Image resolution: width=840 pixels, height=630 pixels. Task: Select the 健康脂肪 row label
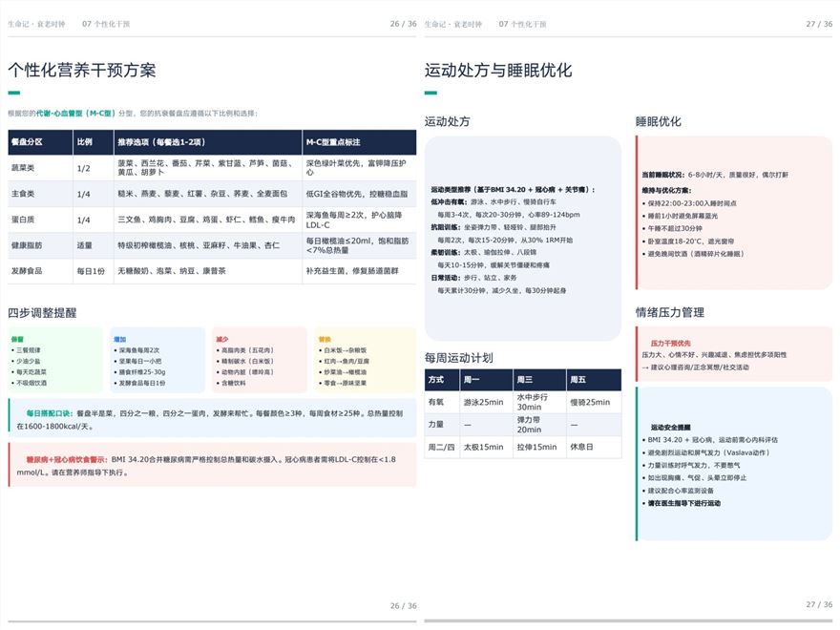coord(27,244)
